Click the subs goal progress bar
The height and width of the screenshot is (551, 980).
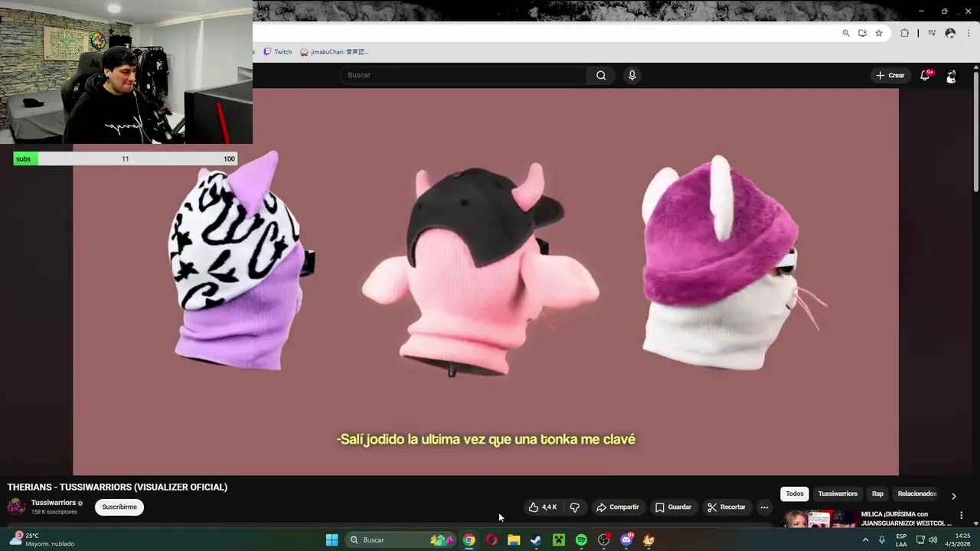125,158
